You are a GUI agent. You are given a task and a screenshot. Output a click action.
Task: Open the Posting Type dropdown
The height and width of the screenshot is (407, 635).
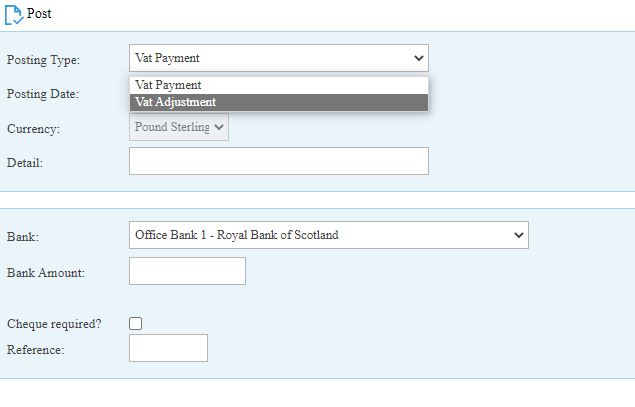click(279, 58)
